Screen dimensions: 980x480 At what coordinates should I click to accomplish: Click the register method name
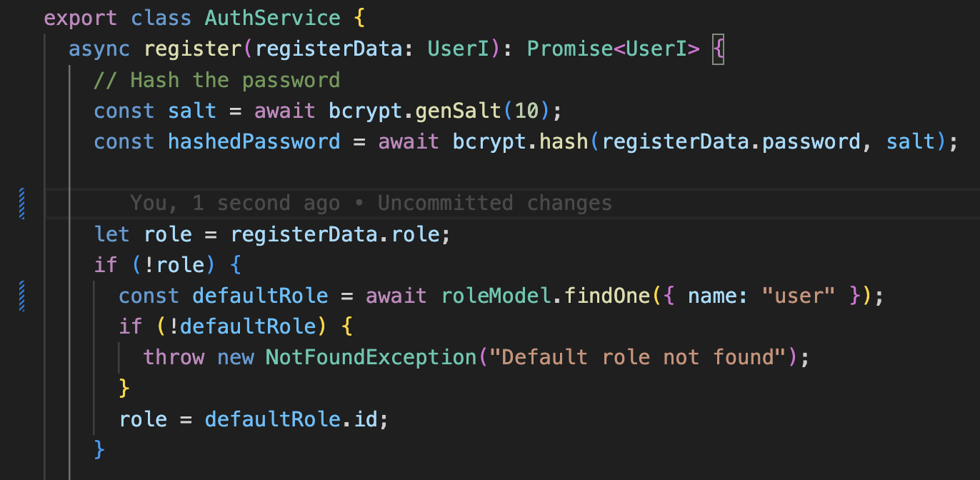coord(193,49)
